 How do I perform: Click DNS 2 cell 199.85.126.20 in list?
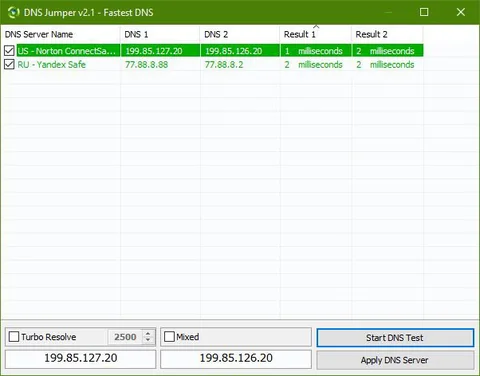point(240,51)
